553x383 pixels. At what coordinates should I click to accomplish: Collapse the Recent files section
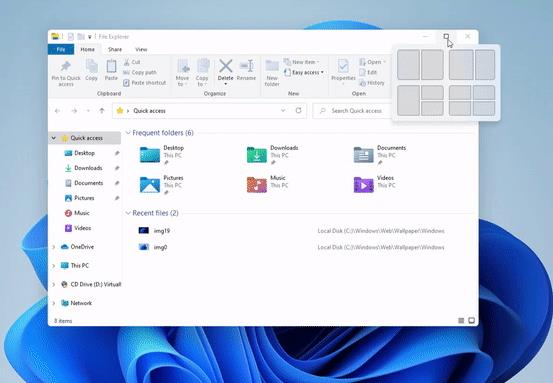click(128, 213)
